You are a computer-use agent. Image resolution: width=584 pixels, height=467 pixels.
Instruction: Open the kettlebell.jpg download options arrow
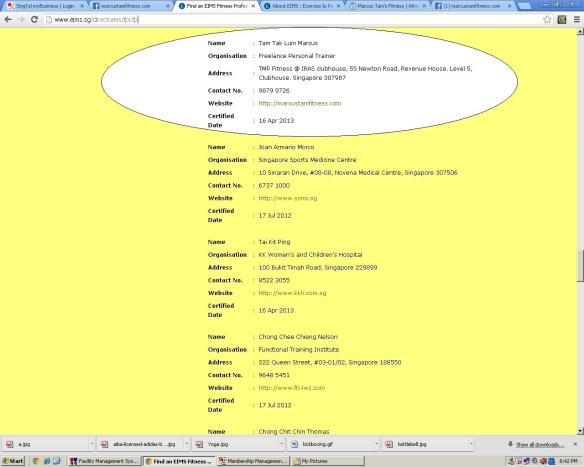coord(471,444)
